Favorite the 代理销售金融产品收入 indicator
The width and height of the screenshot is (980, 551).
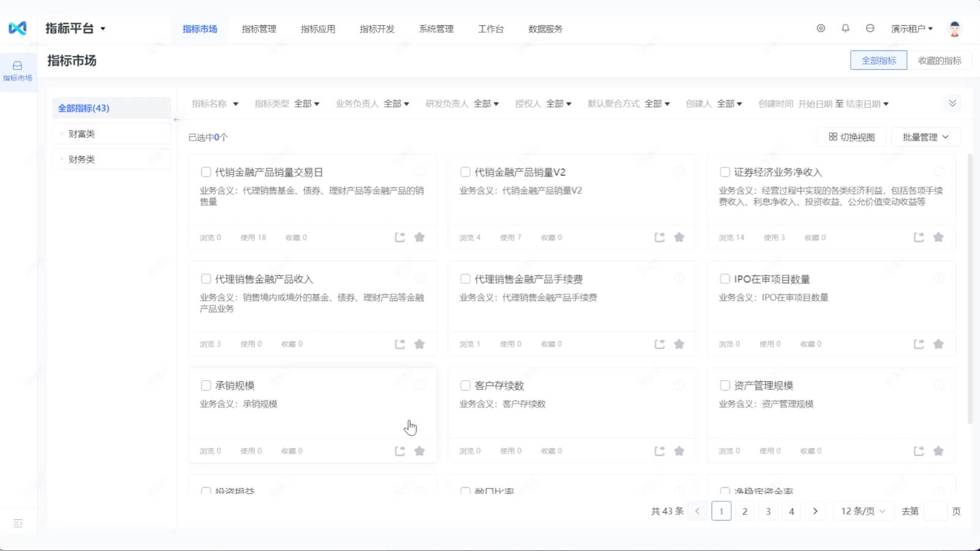pos(420,344)
